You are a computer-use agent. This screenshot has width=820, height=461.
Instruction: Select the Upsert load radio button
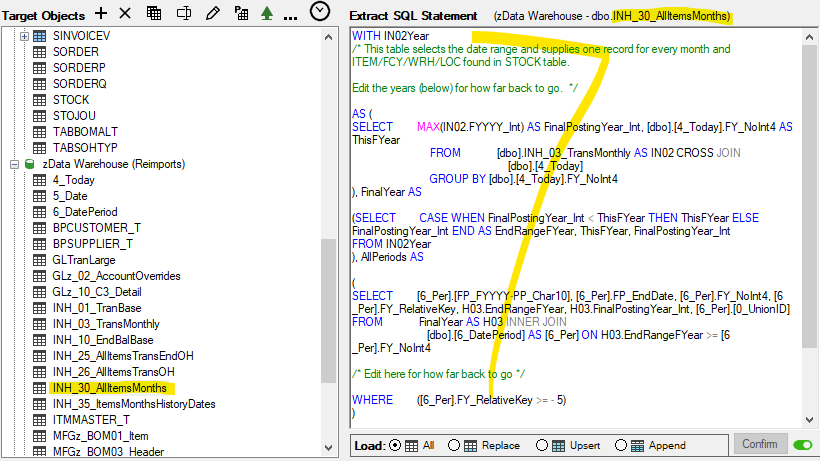542,445
